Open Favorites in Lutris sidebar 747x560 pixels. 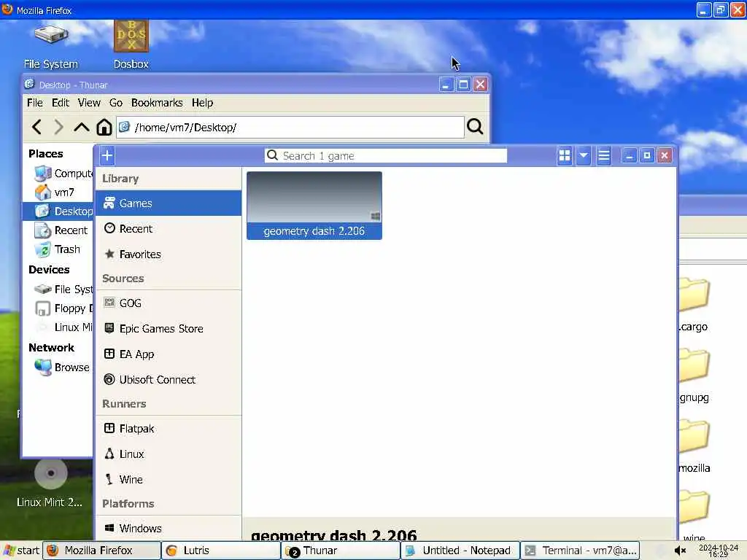pos(169,254)
